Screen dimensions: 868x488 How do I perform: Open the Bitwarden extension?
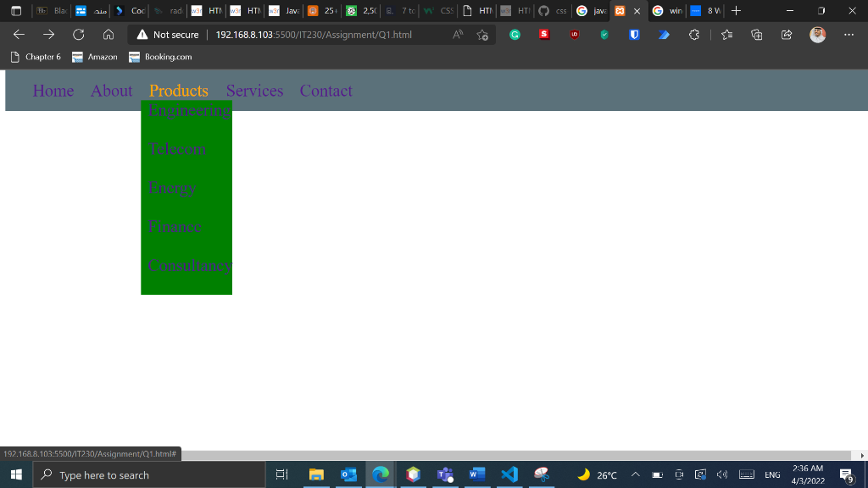tap(634, 35)
